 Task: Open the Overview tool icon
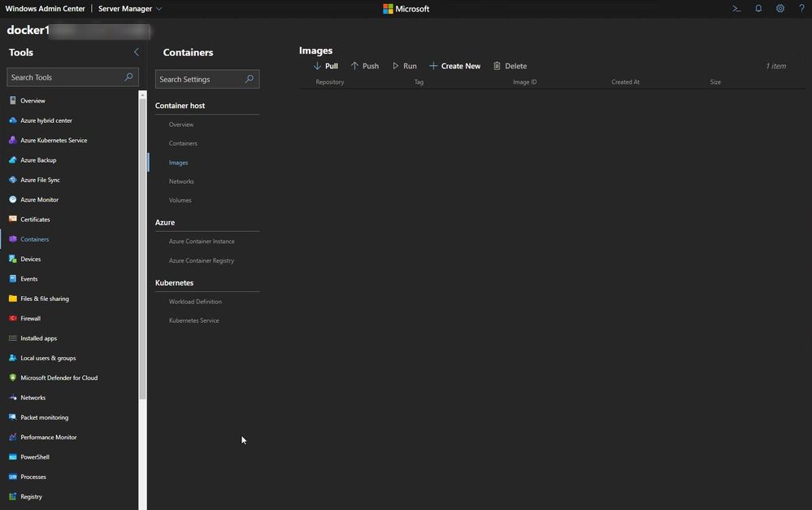pyautogui.click(x=13, y=101)
